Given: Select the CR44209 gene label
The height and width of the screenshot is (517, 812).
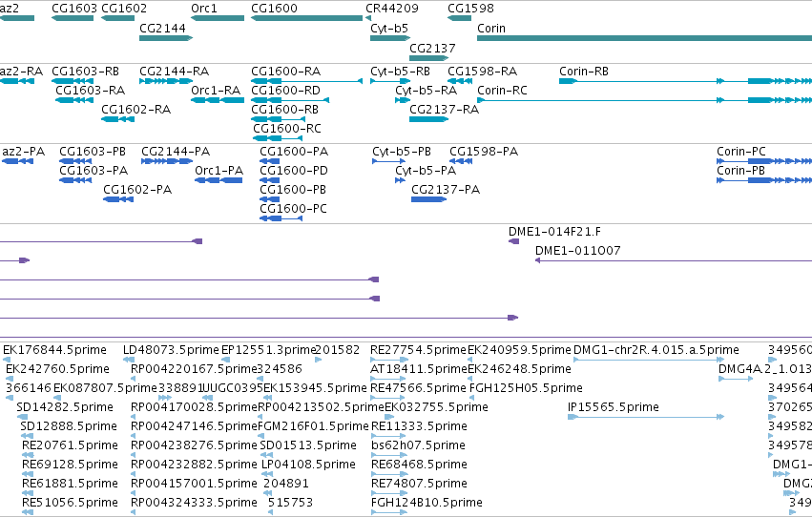Looking at the screenshot, I should 391,9.
